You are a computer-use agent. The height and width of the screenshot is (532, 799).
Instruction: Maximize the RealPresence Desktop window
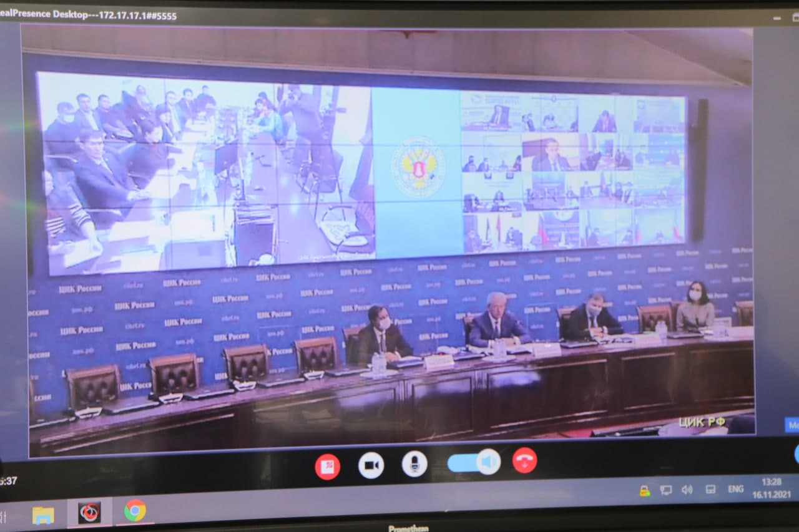[795, 19]
